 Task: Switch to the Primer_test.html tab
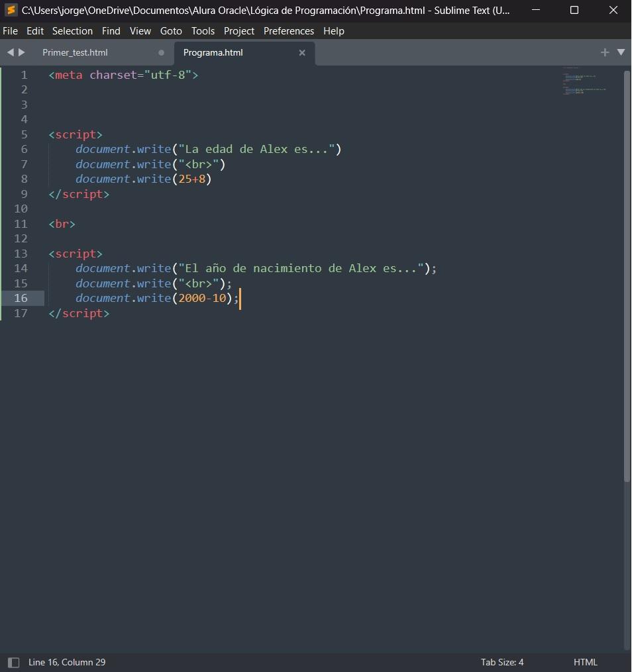(75, 52)
